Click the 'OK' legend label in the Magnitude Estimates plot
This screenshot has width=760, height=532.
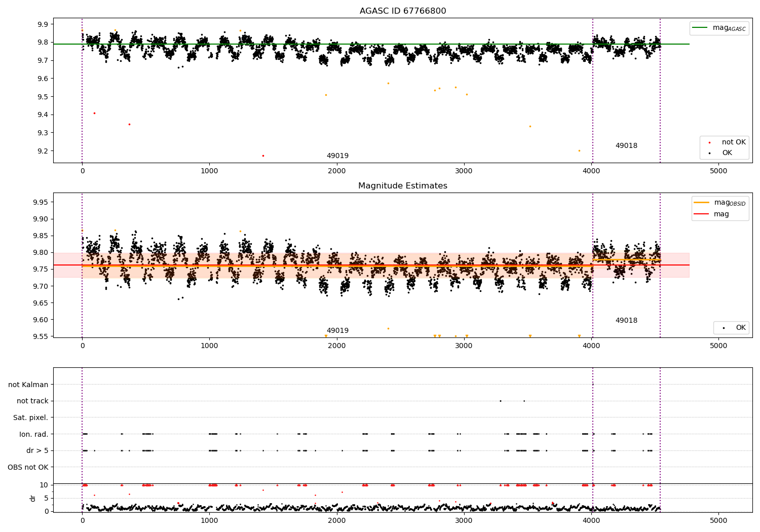[x=741, y=328]
